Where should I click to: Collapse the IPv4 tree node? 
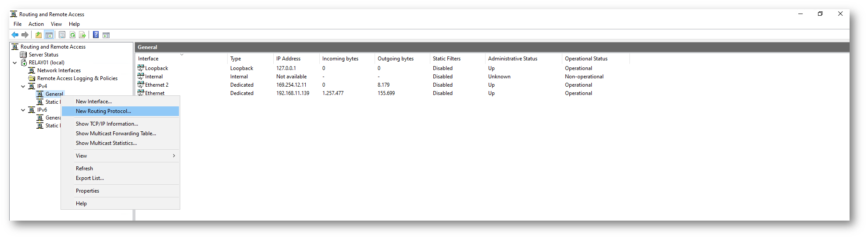point(23,86)
